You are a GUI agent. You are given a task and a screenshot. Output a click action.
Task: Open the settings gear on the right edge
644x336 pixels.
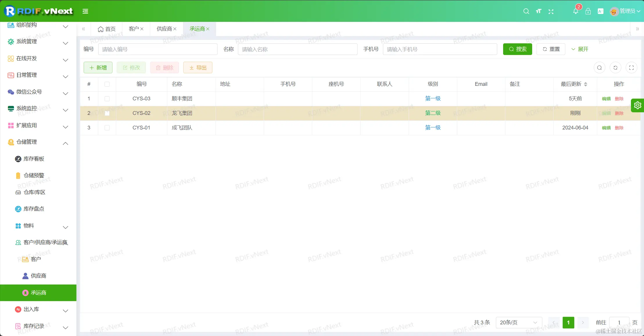[x=637, y=105]
